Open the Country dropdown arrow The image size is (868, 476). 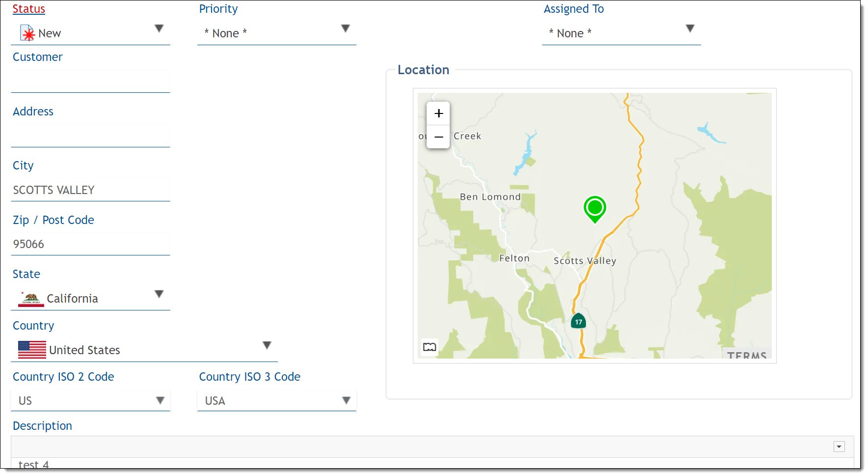click(x=267, y=345)
